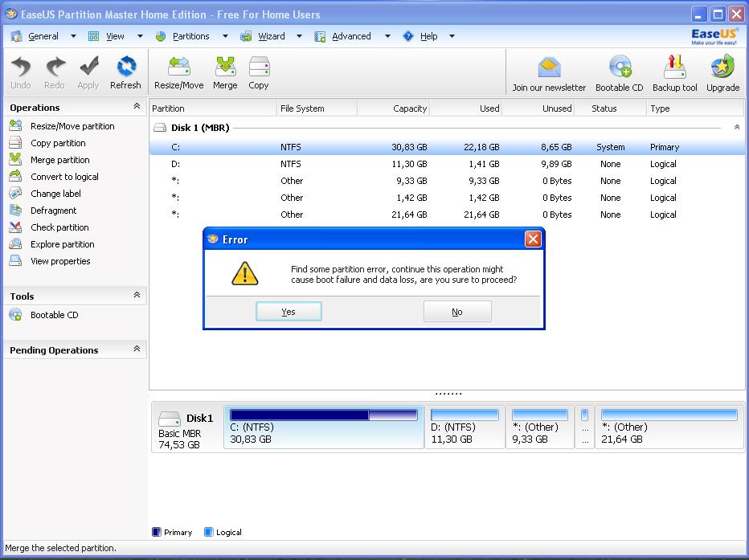Sort by Status column header
The image size is (749, 560).
(x=611, y=108)
